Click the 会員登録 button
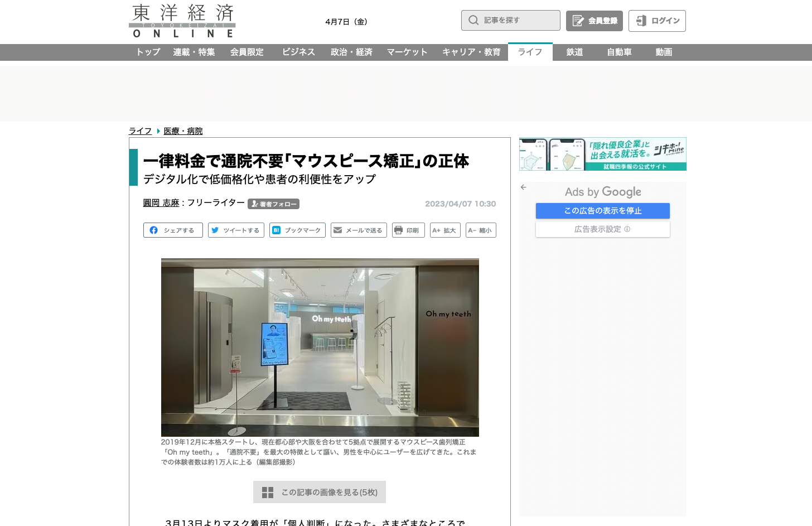812x526 pixels. point(594,21)
